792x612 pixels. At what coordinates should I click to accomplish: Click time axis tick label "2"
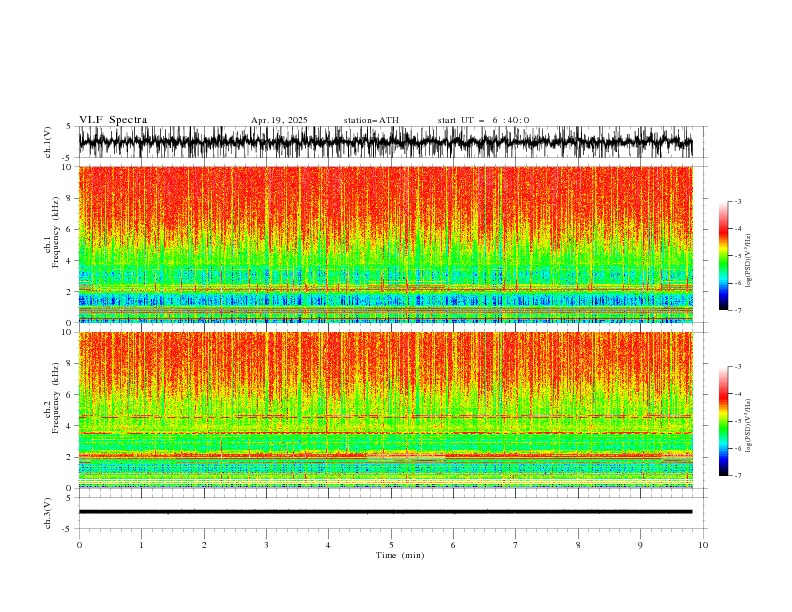pos(204,545)
